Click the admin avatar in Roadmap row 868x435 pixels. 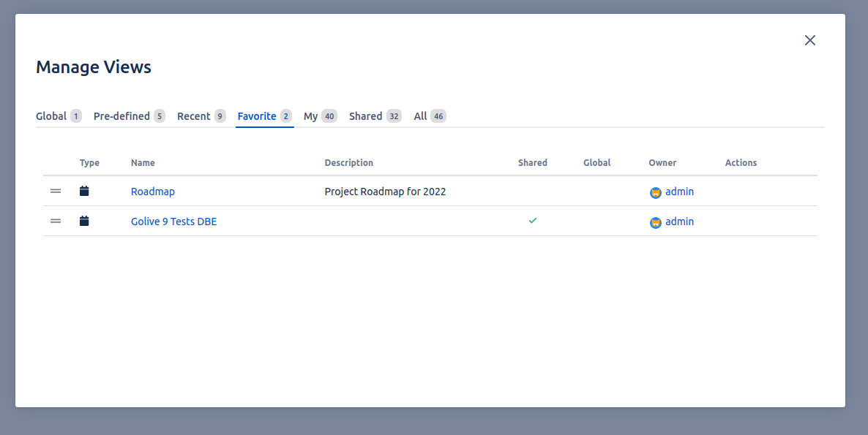coord(656,193)
